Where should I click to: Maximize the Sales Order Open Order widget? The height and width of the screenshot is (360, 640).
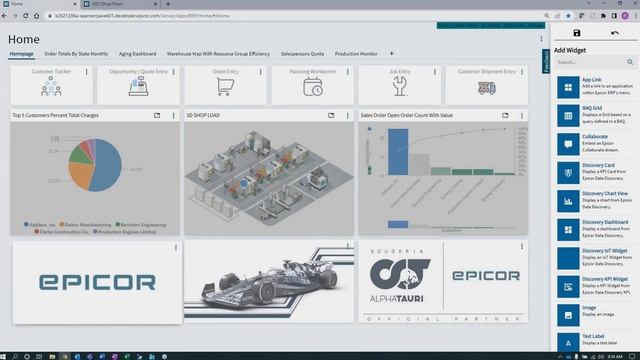point(505,116)
